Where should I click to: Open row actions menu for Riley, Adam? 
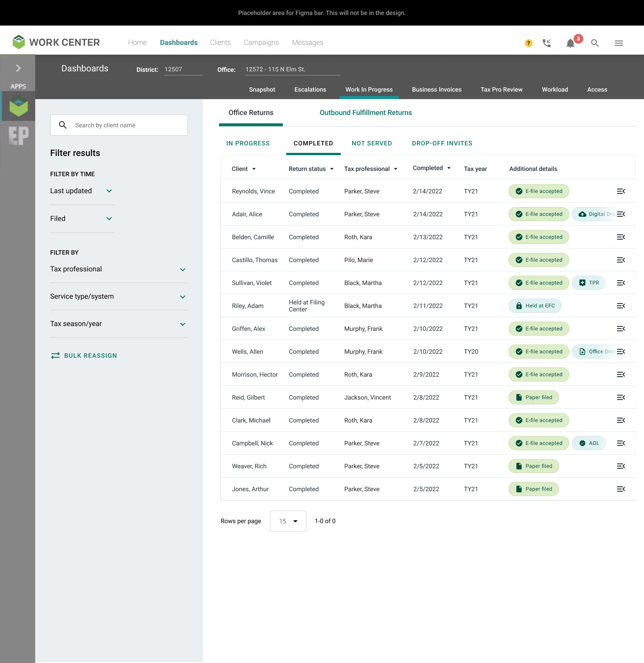point(621,306)
